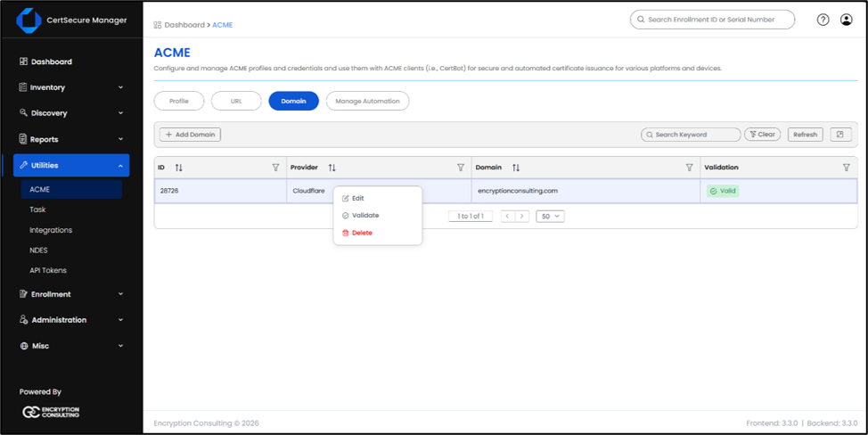Choose Delete in the context menu
This screenshot has width=868, height=435.
[378, 233]
